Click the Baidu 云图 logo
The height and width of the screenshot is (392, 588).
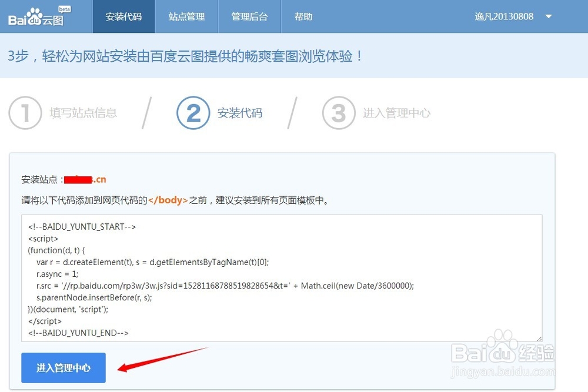coord(39,16)
